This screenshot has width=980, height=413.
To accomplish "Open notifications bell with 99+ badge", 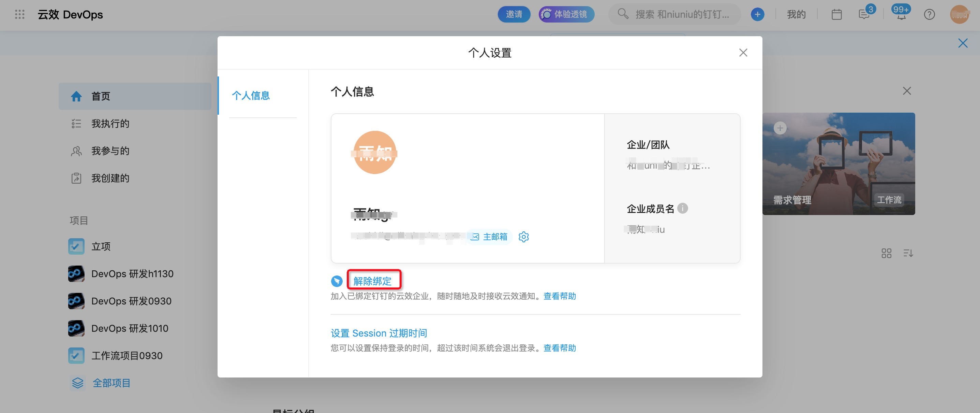I will point(901,14).
